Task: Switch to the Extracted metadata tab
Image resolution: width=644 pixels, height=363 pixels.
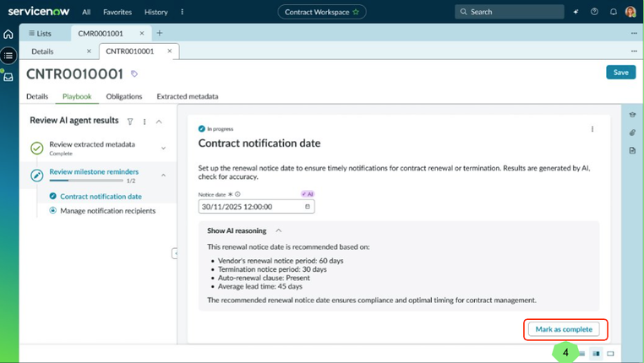Action: point(188,96)
